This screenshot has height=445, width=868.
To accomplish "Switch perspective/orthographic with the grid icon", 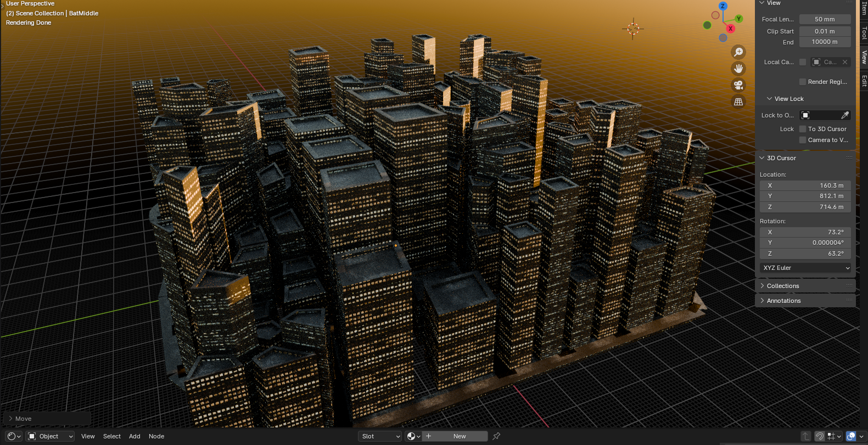I will click(738, 102).
